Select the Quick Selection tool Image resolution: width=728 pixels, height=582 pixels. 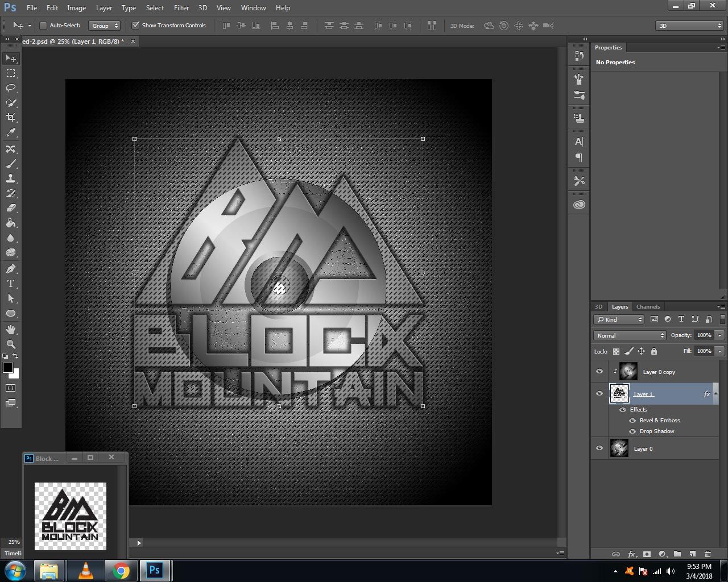11,103
